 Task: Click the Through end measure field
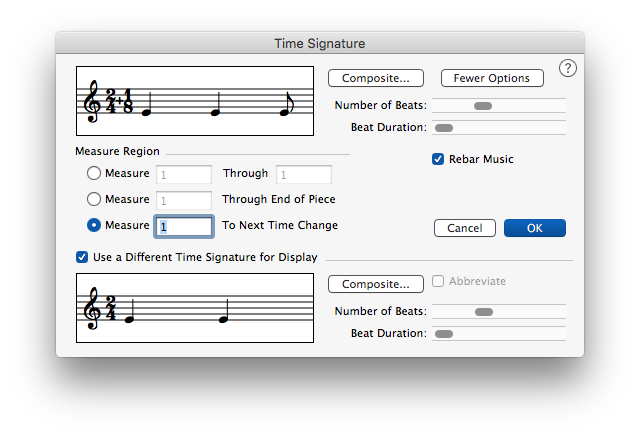[x=303, y=174]
